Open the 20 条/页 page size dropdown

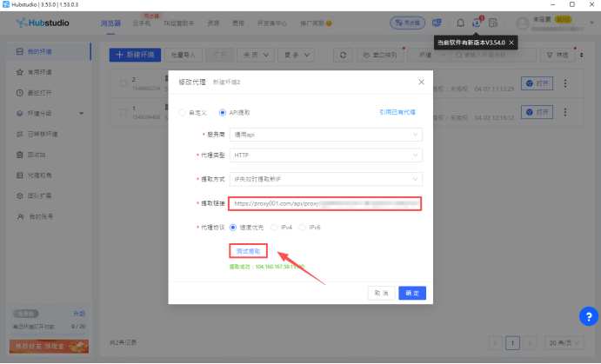point(564,343)
